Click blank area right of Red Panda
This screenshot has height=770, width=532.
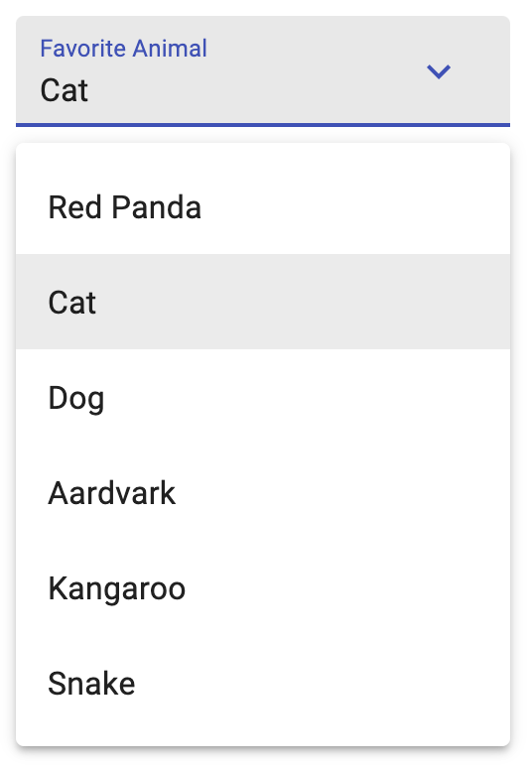click(355, 206)
